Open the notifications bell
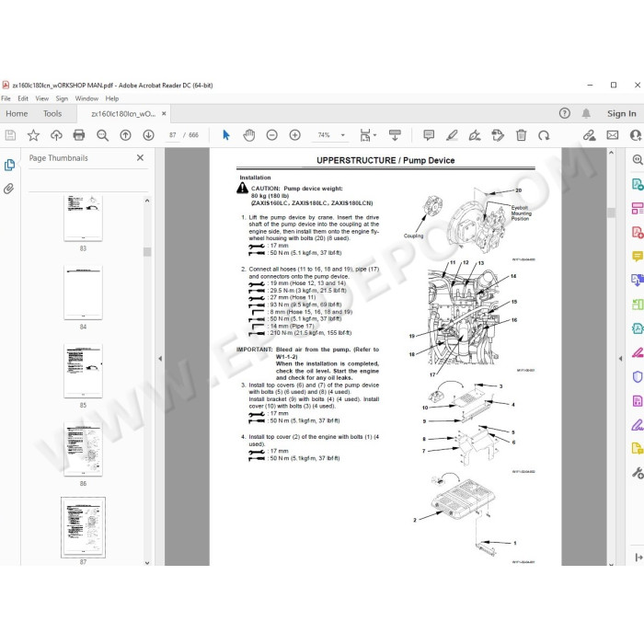 click(x=586, y=113)
